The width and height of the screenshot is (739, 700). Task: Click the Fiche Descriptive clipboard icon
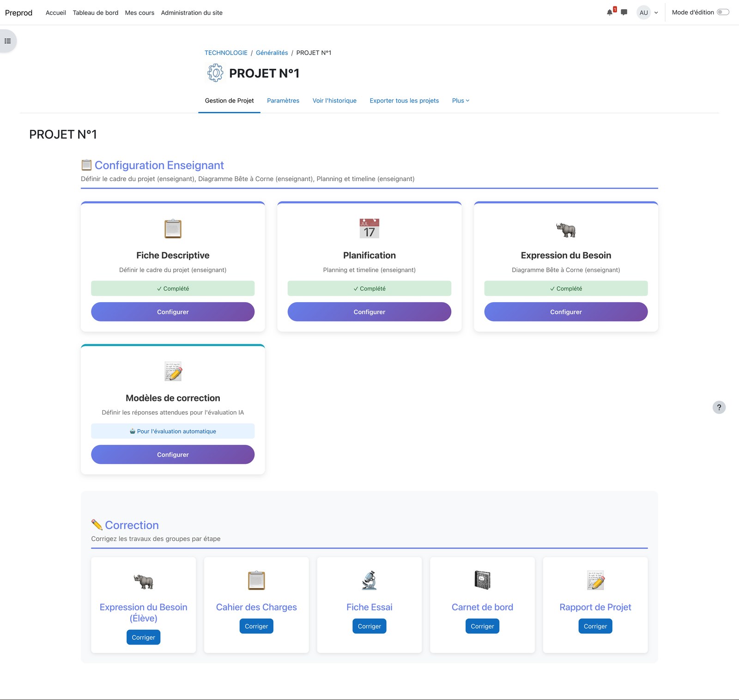(173, 229)
